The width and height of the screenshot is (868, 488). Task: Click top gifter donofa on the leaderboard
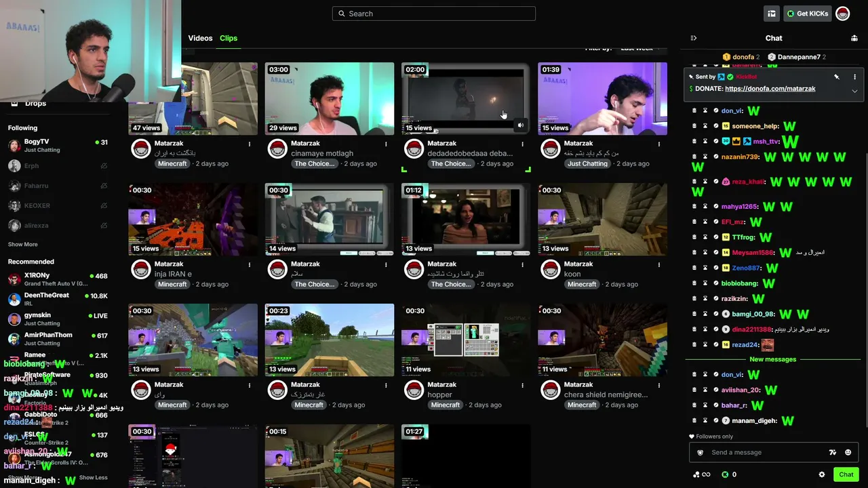[x=741, y=57]
